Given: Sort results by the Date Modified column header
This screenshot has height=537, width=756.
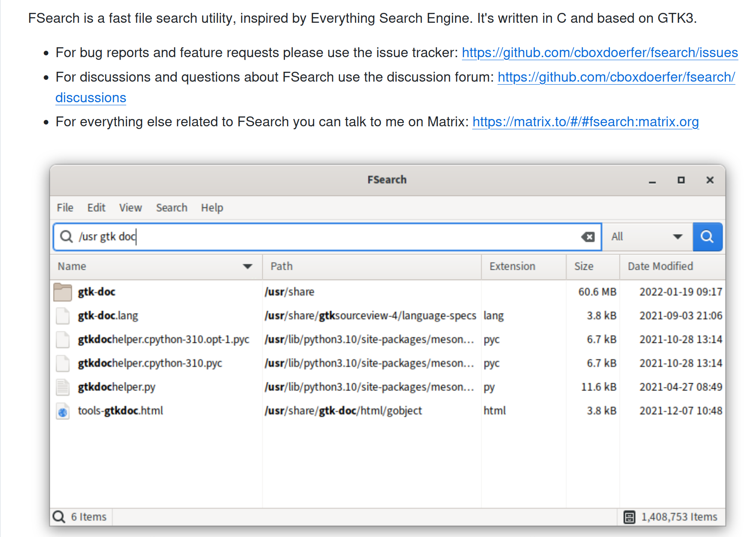Looking at the screenshot, I should tap(672, 266).
